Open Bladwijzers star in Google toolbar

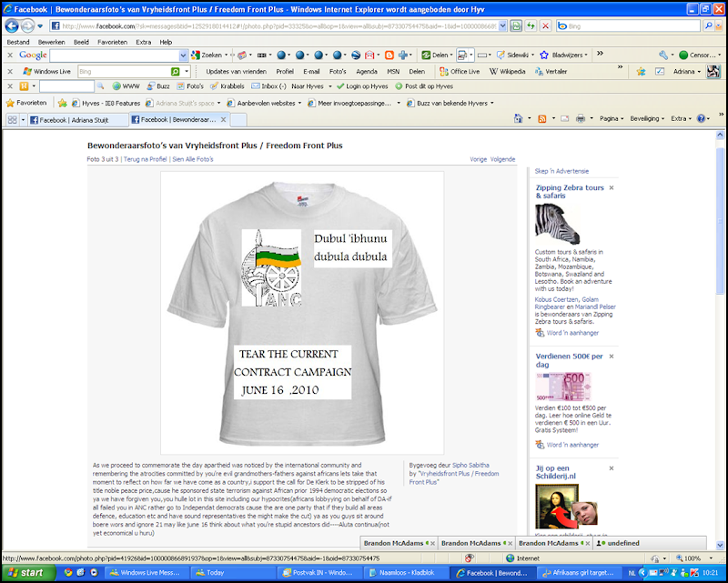pyautogui.click(x=563, y=55)
